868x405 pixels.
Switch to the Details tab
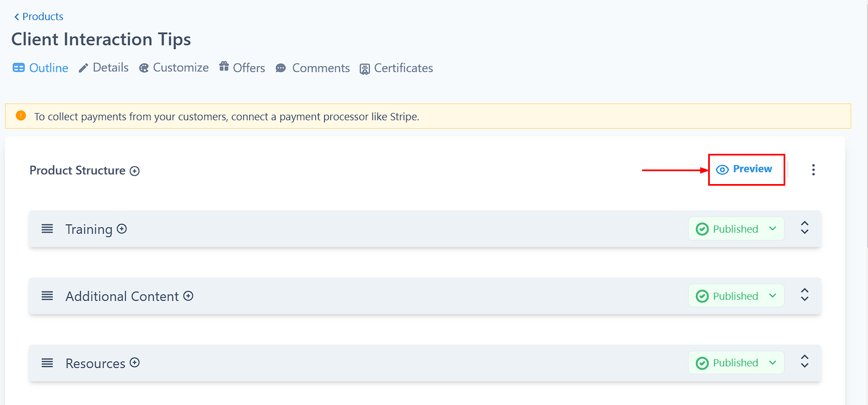pos(103,68)
